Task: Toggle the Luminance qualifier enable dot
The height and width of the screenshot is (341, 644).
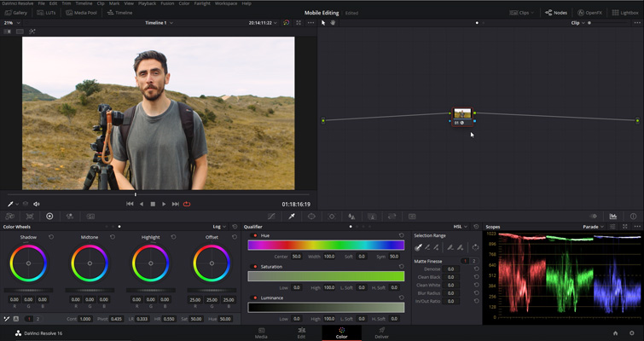Action: 255,298
